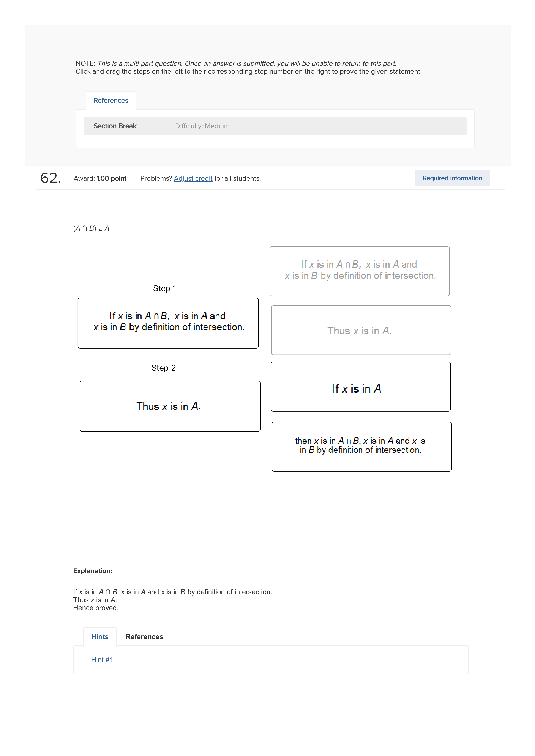The width and height of the screenshot is (535, 756).
Task: Click the 'Award: 1.00 point' text
Action: [x=100, y=178]
